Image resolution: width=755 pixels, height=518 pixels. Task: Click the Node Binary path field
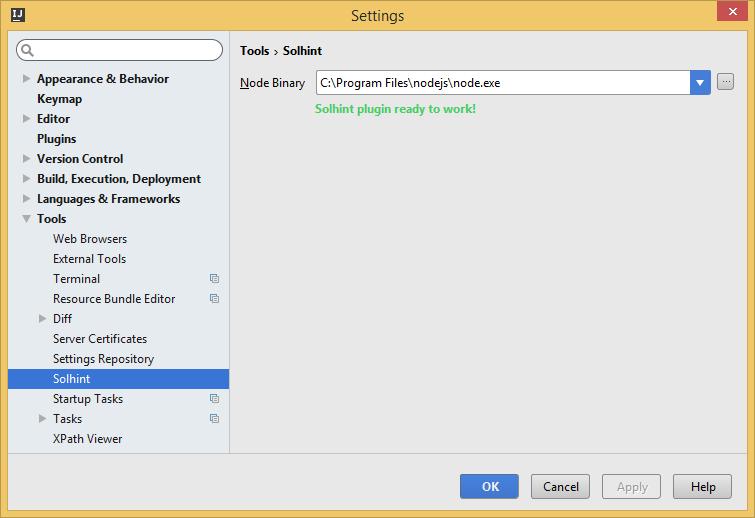(x=503, y=83)
